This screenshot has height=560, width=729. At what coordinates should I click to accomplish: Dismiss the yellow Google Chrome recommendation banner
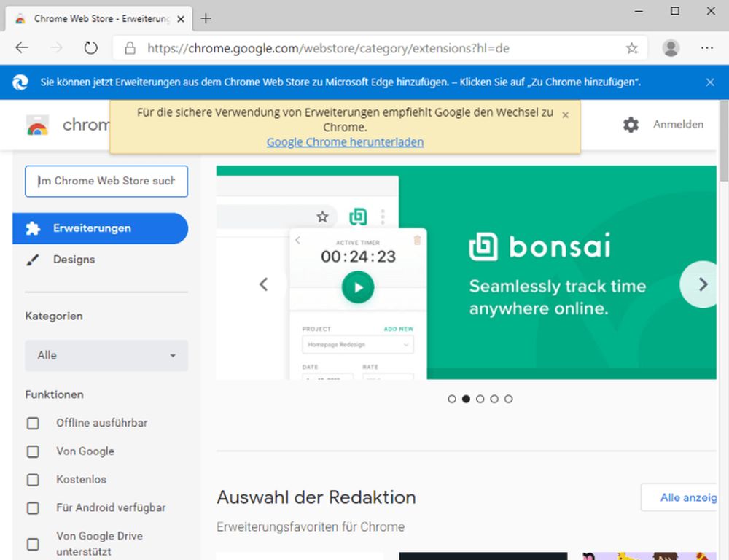click(x=565, y=114)
